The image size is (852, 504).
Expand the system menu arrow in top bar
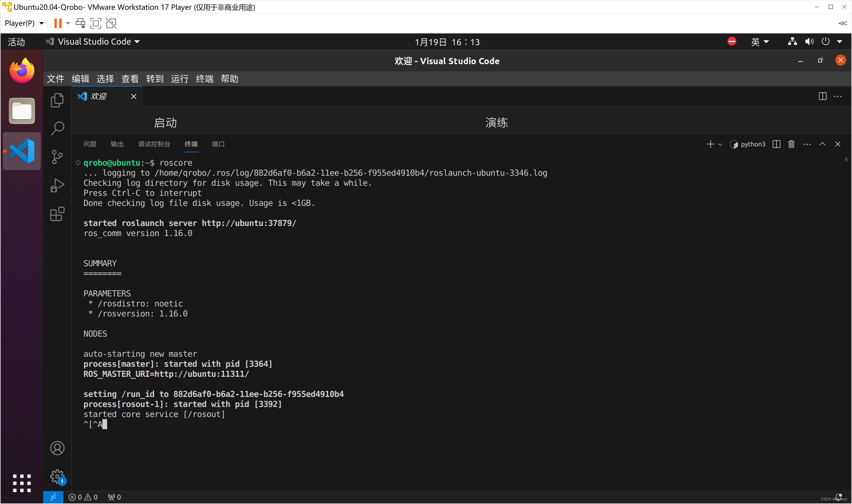pos(840,41)
